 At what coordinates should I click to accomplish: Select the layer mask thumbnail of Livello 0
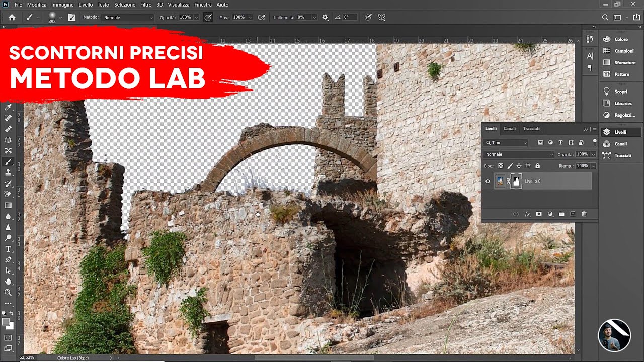(516, 181)
